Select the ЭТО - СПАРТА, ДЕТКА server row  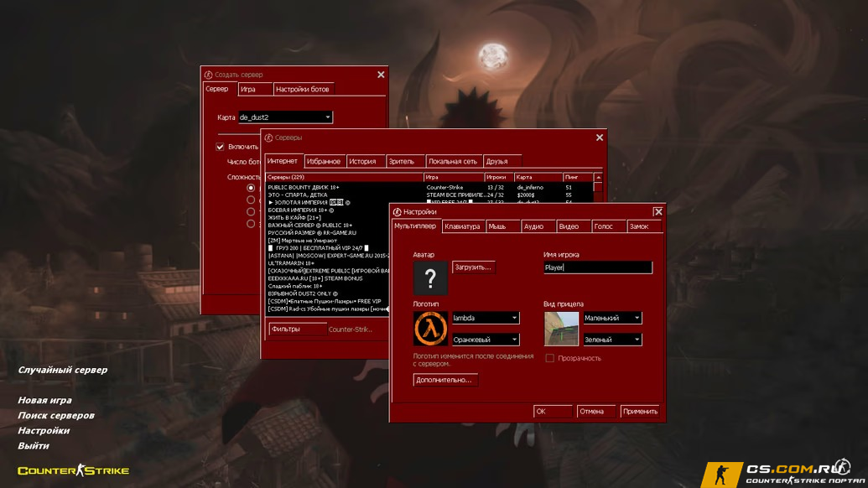(x=429, y=195)
